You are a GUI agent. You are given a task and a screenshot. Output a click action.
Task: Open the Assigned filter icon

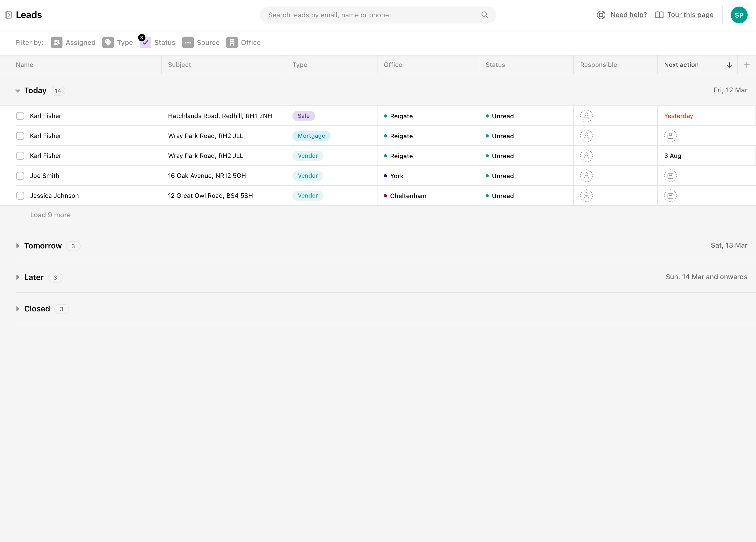pos(57,42)
